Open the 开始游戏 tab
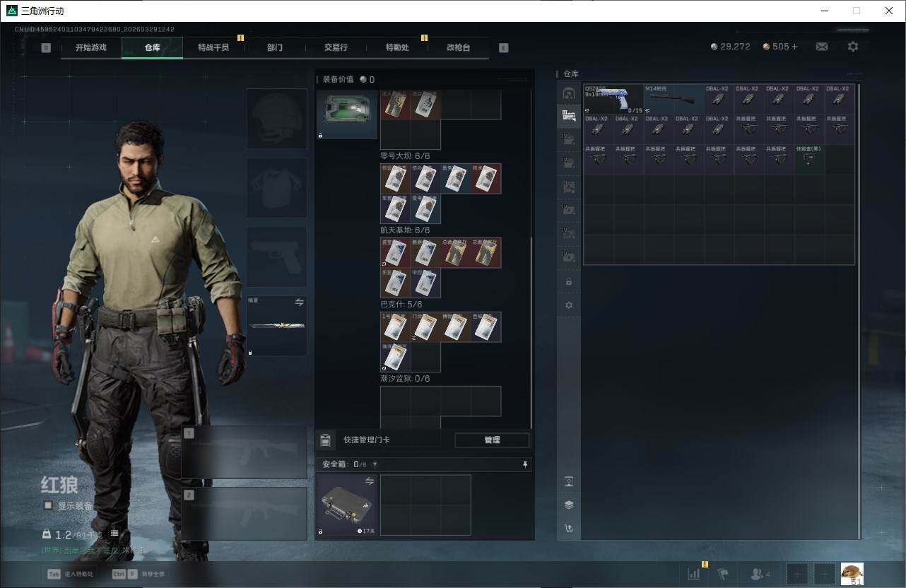This screenshot has height=588, width=906. coord(91,47)
